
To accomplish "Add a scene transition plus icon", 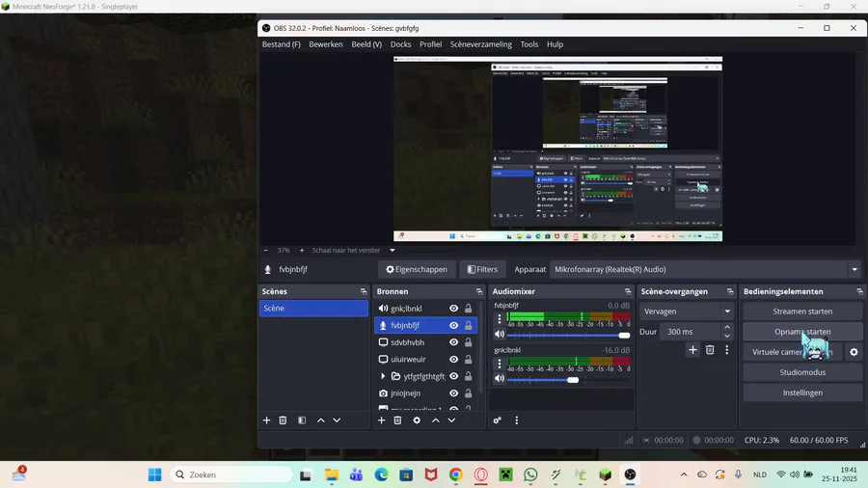I will point(692,350).
